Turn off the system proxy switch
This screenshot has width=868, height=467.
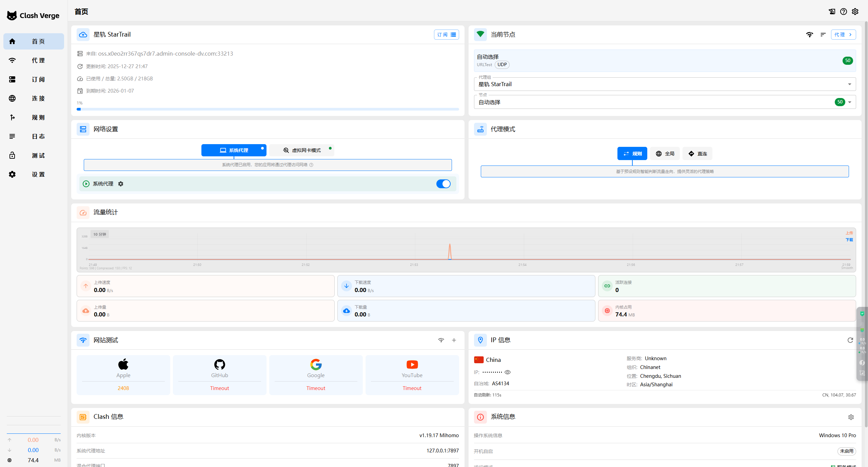click(443, 184)
